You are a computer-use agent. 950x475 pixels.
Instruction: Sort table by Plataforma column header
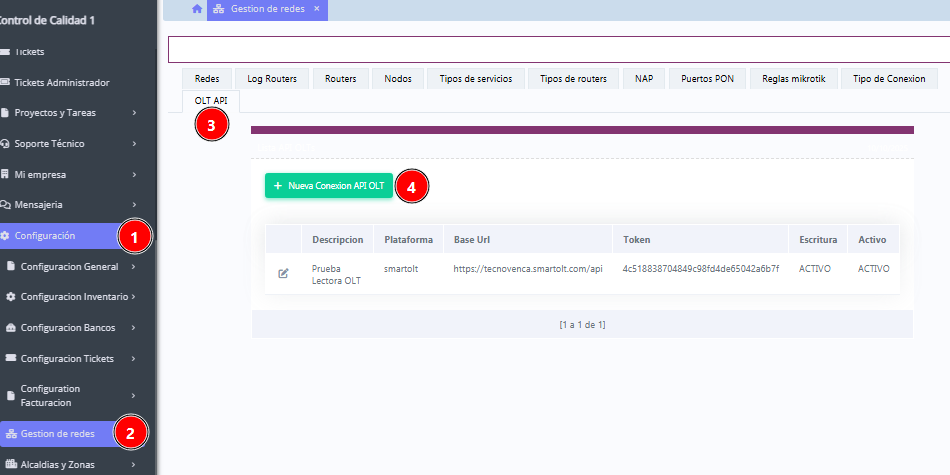pyautogui.click(x=408, y=240)
